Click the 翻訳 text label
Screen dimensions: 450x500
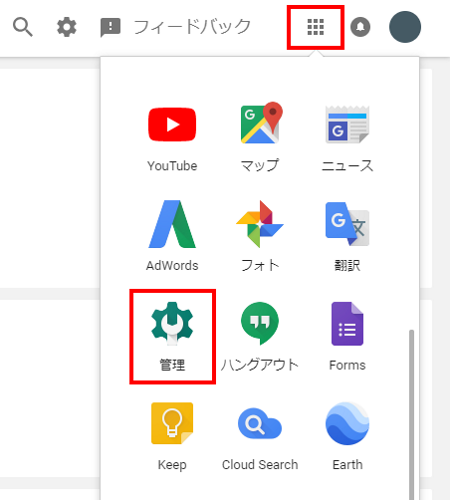point(347,265)
